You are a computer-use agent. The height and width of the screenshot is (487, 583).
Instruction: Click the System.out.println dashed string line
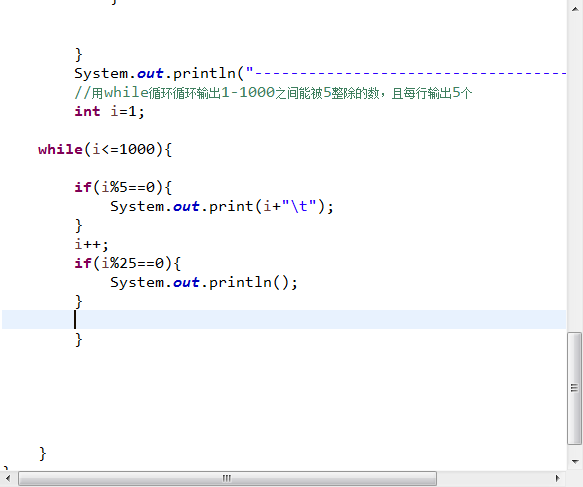[320, 74]
